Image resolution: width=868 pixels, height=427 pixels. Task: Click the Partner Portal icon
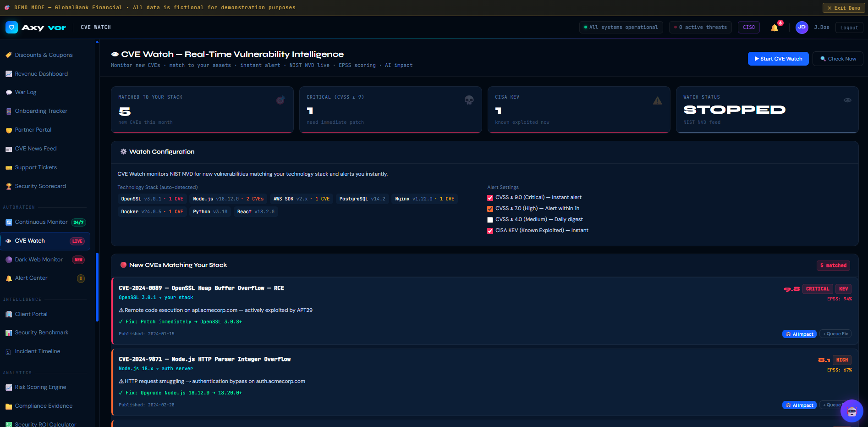pyautogui.click(x=9, y=130)
